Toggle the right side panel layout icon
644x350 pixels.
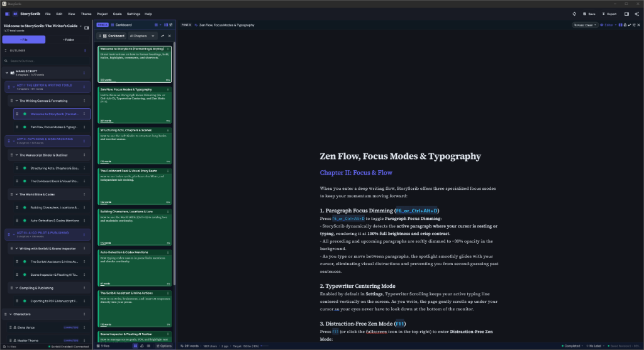[626, 14]
